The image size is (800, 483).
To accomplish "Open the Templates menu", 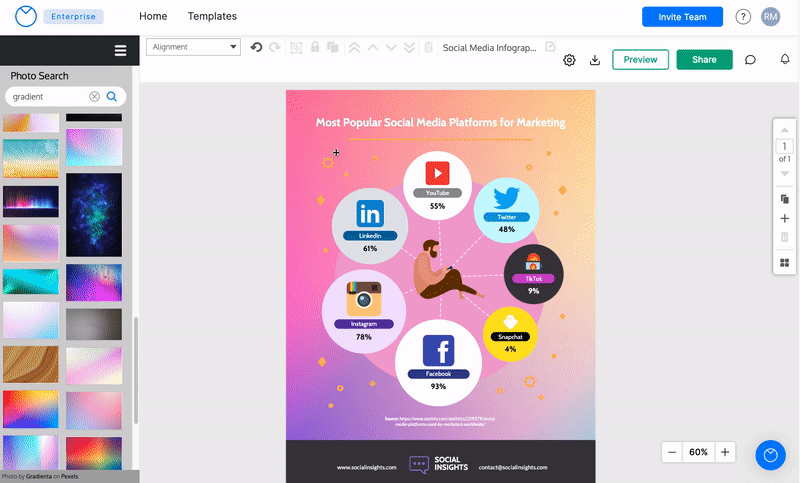I will click(212, 16).
